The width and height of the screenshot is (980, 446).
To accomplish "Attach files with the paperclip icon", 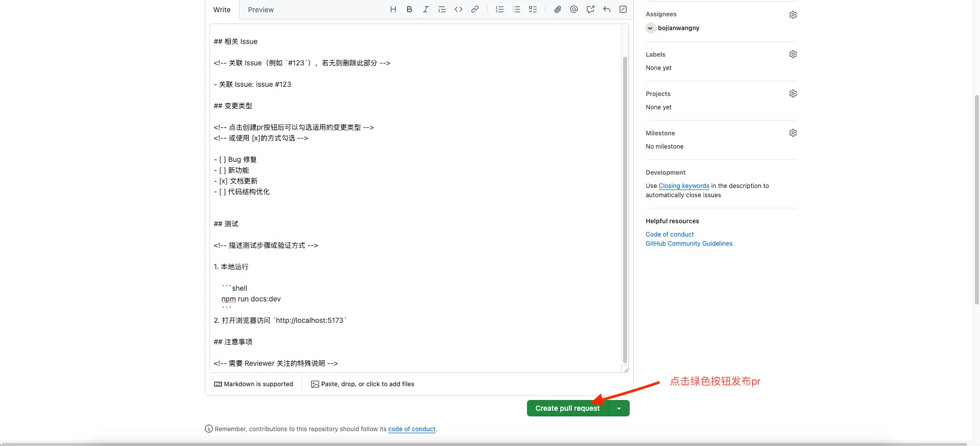I will coord(558,9).
